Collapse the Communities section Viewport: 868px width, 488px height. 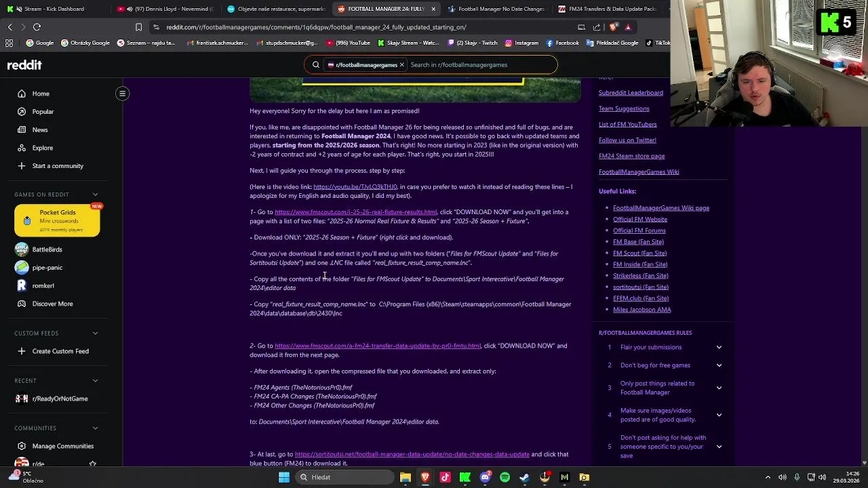(x=95, y=428)
